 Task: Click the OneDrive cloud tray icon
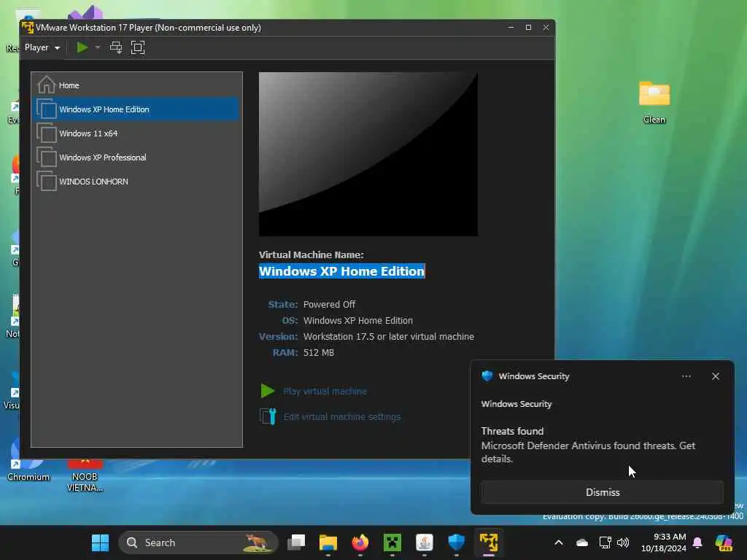581,542
